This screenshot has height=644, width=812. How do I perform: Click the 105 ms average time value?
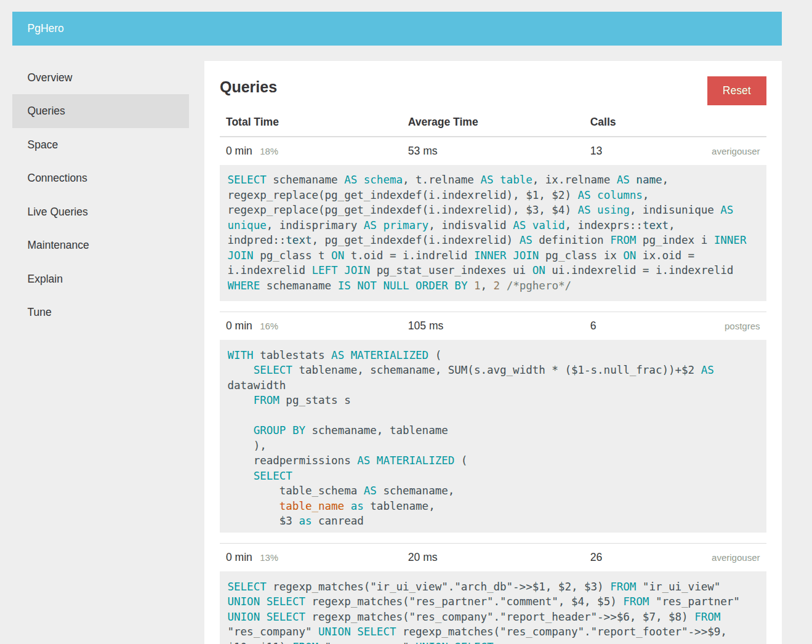point(425,326)
